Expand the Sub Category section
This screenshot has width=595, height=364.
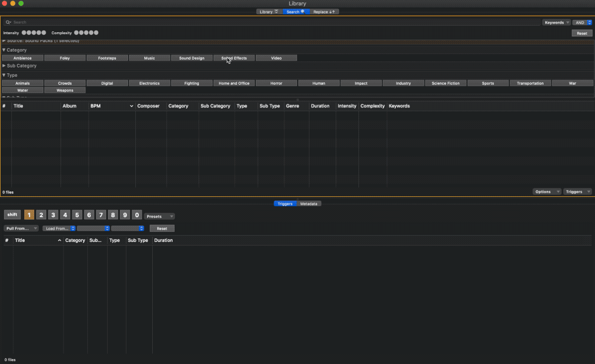click(x=4, y=65)
